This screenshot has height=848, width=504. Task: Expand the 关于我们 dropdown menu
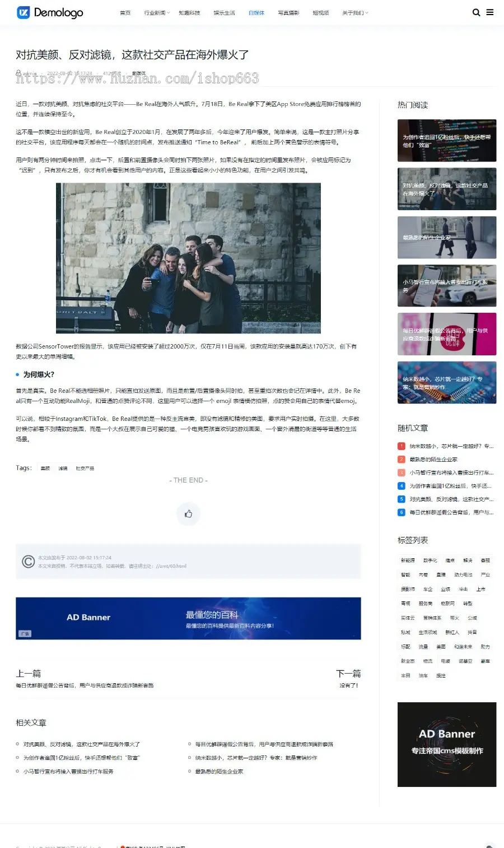pyautogui.click(x=355, y=13)
